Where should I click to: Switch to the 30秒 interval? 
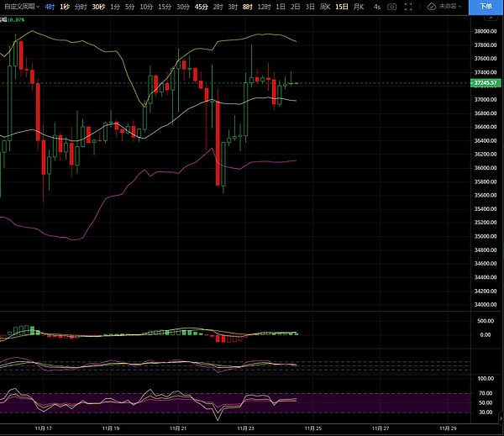pyautogui.click(x=98, y=7)
